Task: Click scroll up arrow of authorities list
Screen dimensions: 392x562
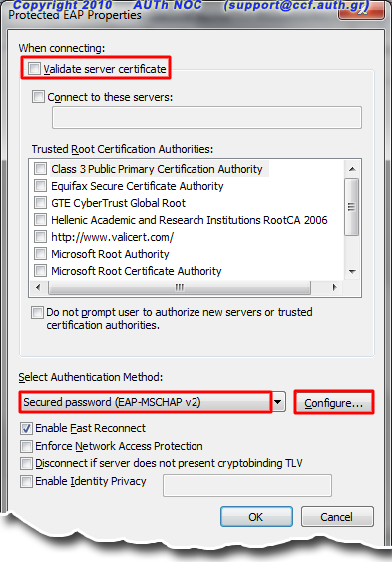Action: coord(352,169)
